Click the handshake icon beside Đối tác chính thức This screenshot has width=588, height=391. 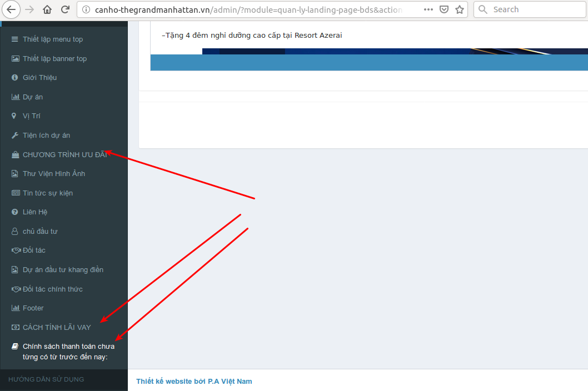[16, 289]
